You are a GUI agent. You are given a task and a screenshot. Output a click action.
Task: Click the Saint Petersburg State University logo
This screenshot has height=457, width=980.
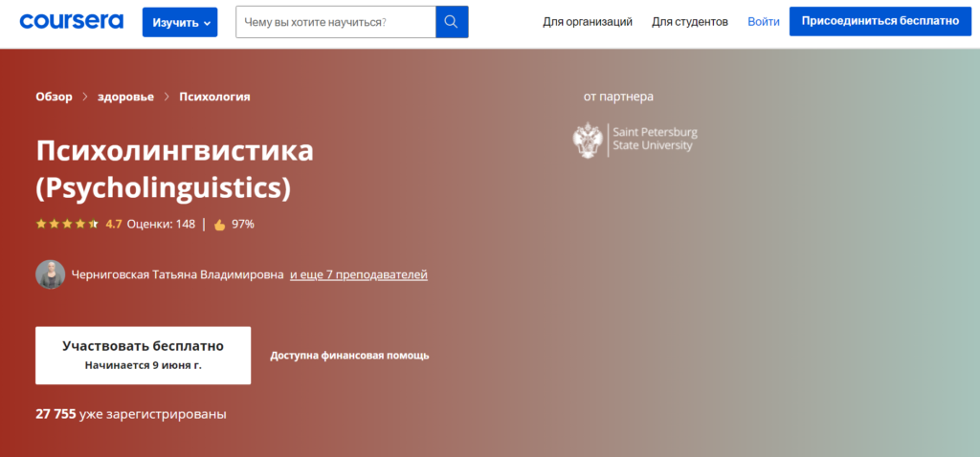click(635, 140)
